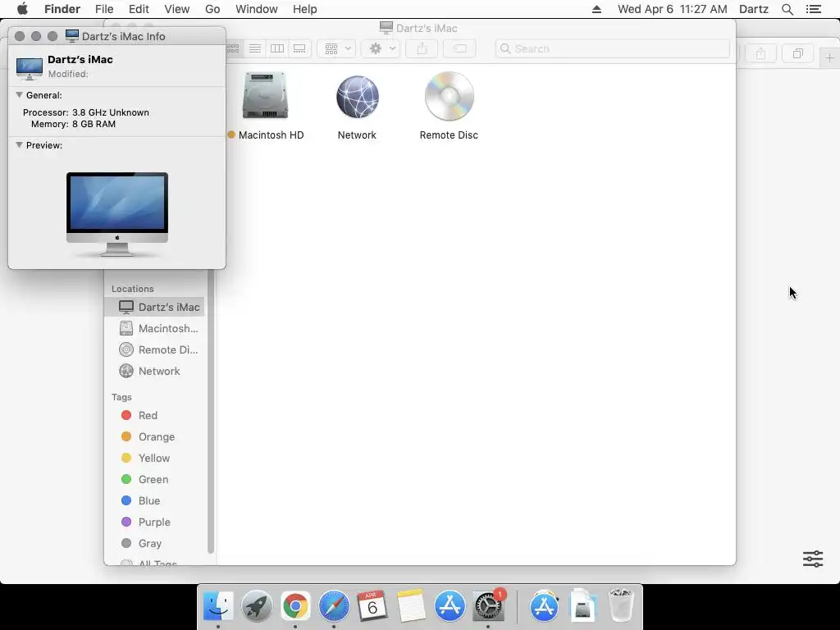
Task: Open the Edit menu
Action: tap(139, 9)
